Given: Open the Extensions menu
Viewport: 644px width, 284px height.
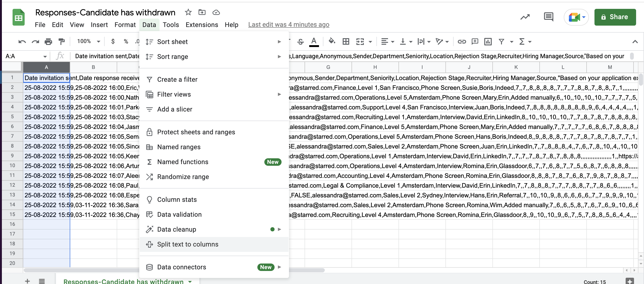Looking at the screenshot, I should coord(202,24).
